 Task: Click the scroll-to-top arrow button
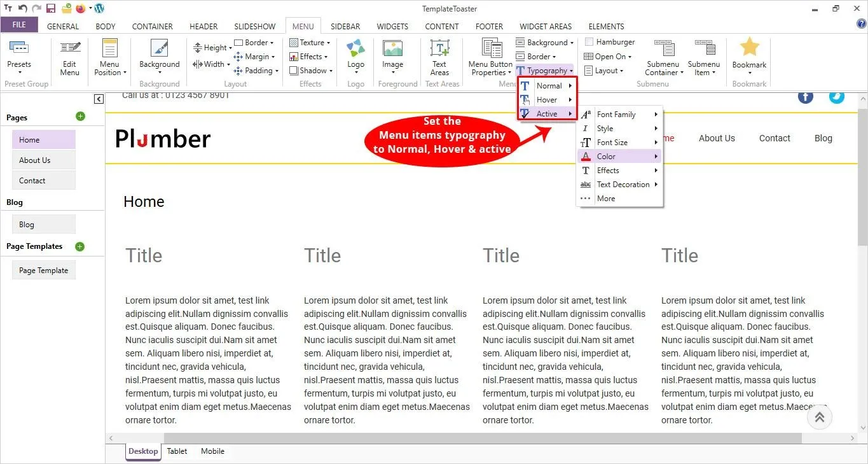click(819, 417)
